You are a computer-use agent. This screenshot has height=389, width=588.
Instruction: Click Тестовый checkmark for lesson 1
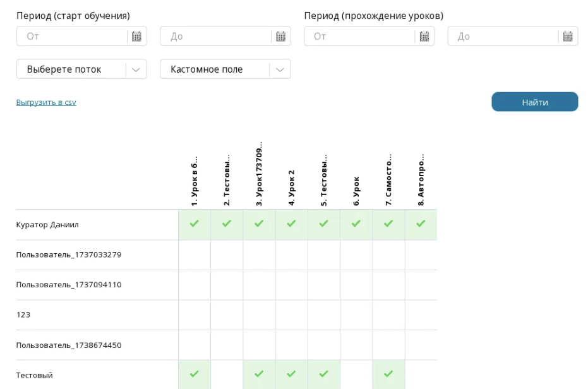pos(195,374)
